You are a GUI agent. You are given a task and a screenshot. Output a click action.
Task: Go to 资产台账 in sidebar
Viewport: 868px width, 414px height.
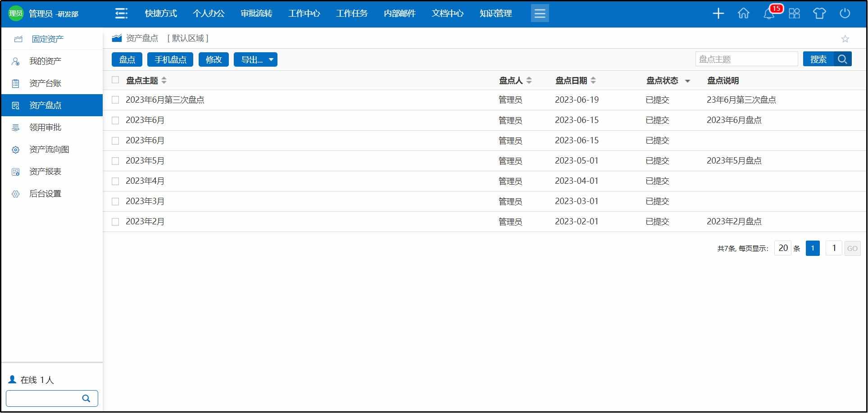[x=45, y=83]
